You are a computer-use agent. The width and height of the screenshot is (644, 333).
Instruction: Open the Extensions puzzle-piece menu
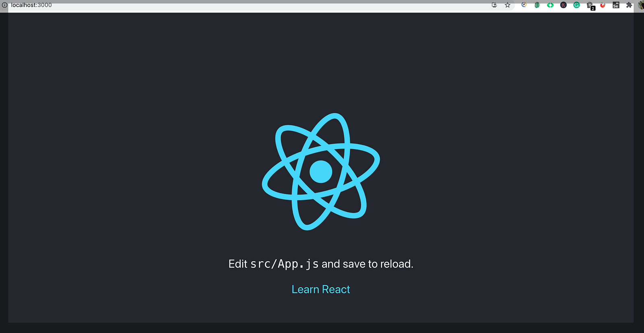[x=629, y=5]
